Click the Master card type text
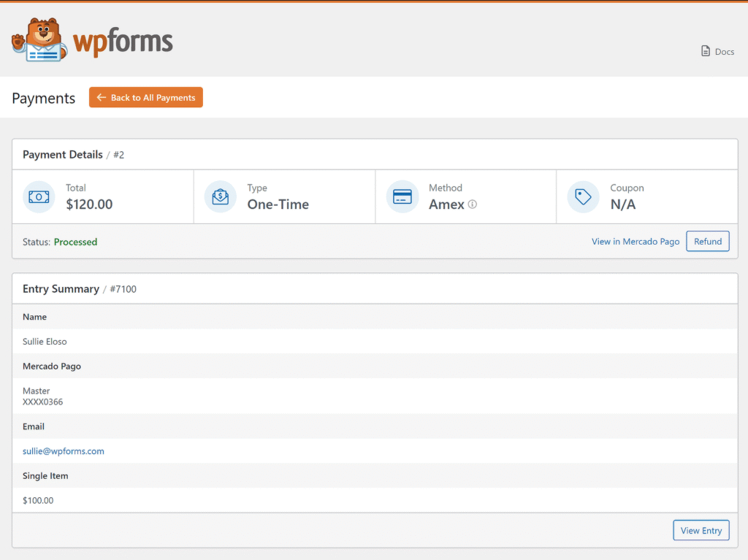748x560 pixels. pyautogui.click(x=37, y=391)
